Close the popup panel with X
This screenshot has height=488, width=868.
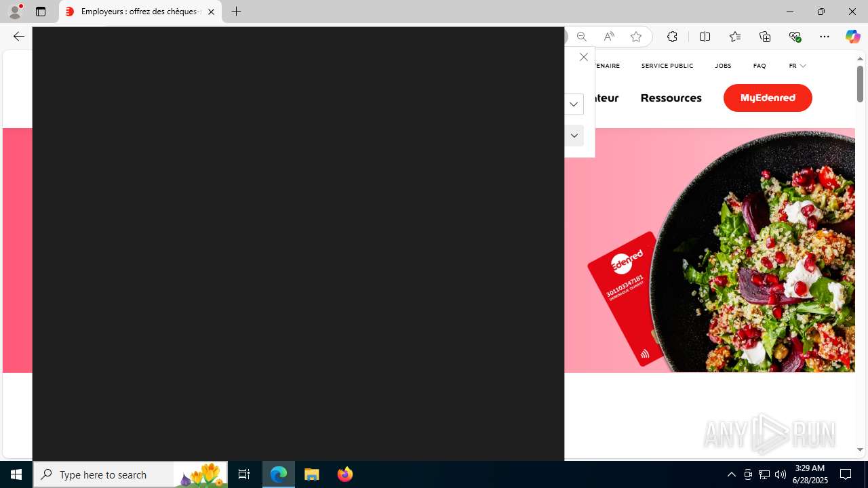583,57
